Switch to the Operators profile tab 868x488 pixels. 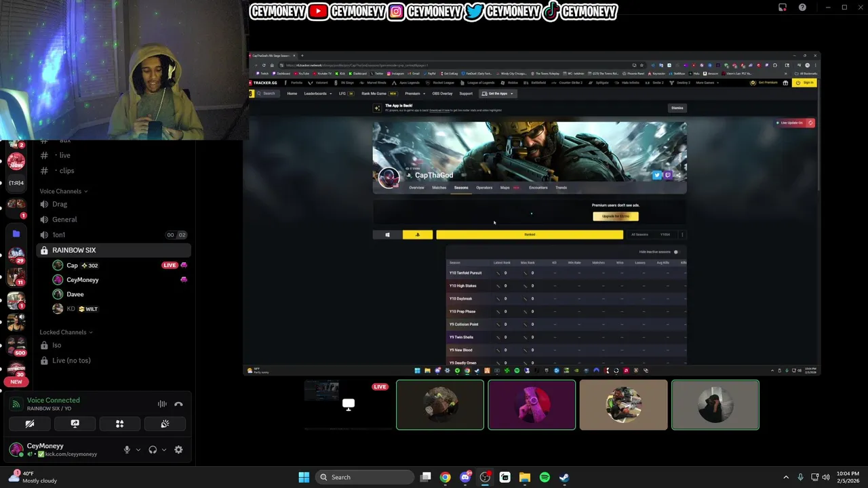[484, 188]
